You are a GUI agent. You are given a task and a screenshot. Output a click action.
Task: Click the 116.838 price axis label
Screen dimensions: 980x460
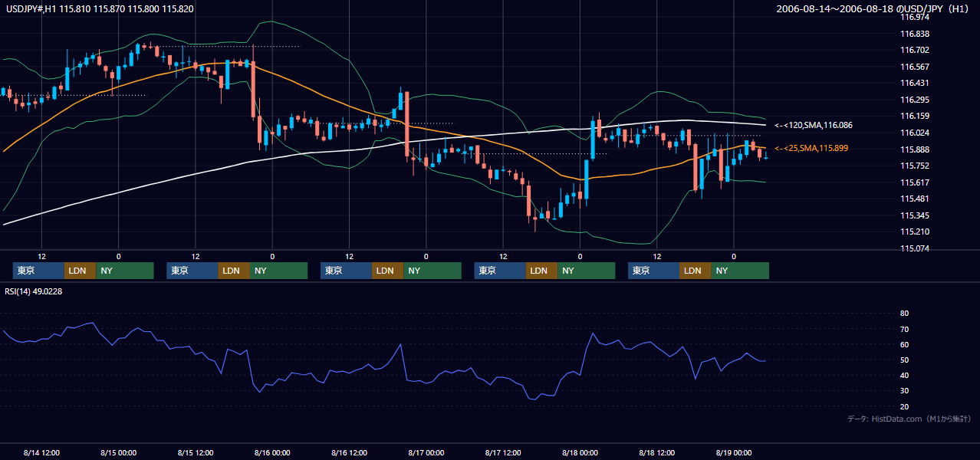click(x=915, y=34)
